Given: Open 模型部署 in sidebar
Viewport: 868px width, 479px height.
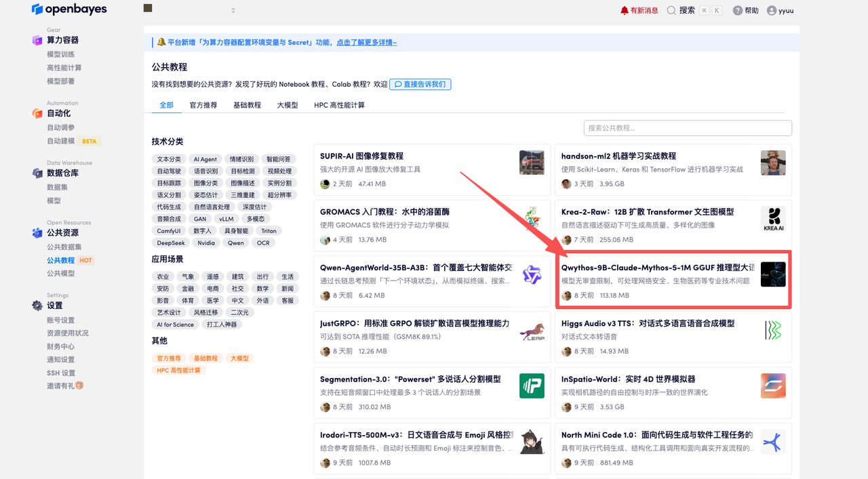Looking at the screenshot, I should 61,81.
